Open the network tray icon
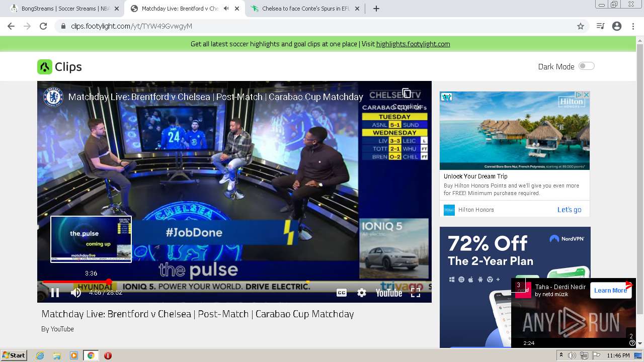 coord(584,355)
